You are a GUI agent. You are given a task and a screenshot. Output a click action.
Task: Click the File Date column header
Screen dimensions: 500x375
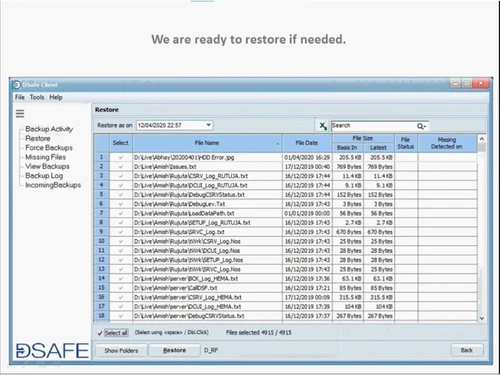pyautogui.click(x=307, y=143)
